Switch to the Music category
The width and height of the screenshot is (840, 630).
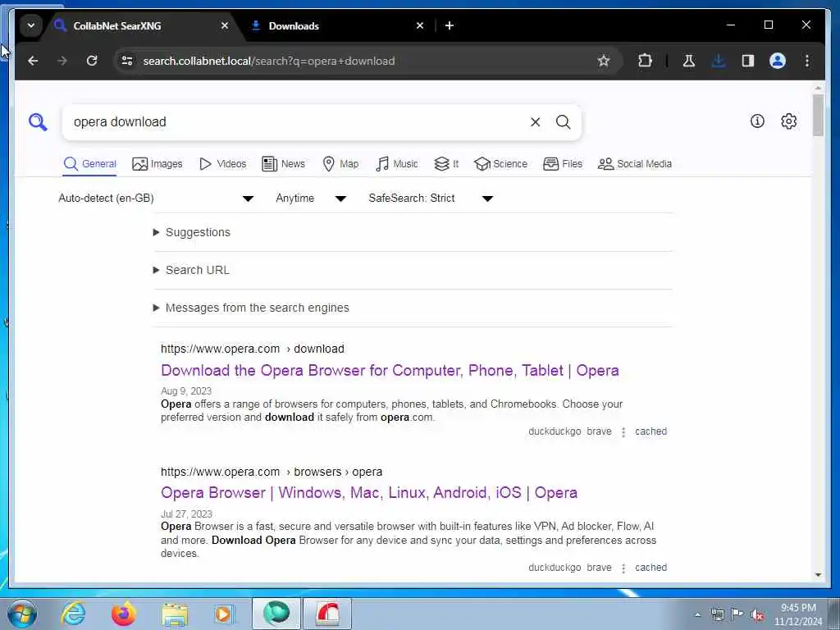(396, 164)
